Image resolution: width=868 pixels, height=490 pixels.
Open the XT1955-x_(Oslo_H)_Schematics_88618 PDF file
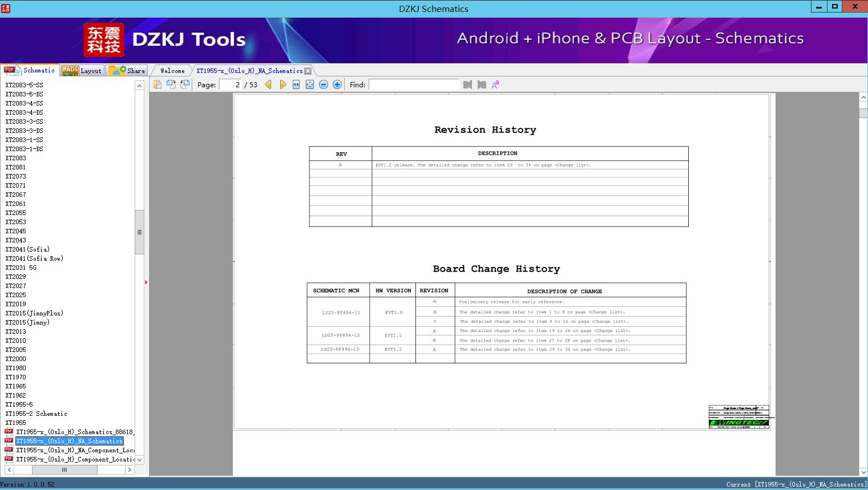click(x=75, y=432)
